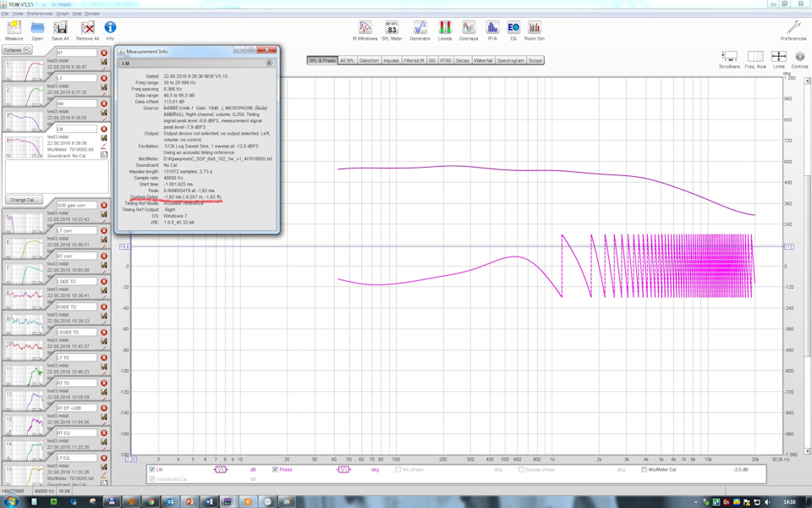Enable the Excess phase checkbox
Viewport: 812px width, 508px height.
pos(521,470)
